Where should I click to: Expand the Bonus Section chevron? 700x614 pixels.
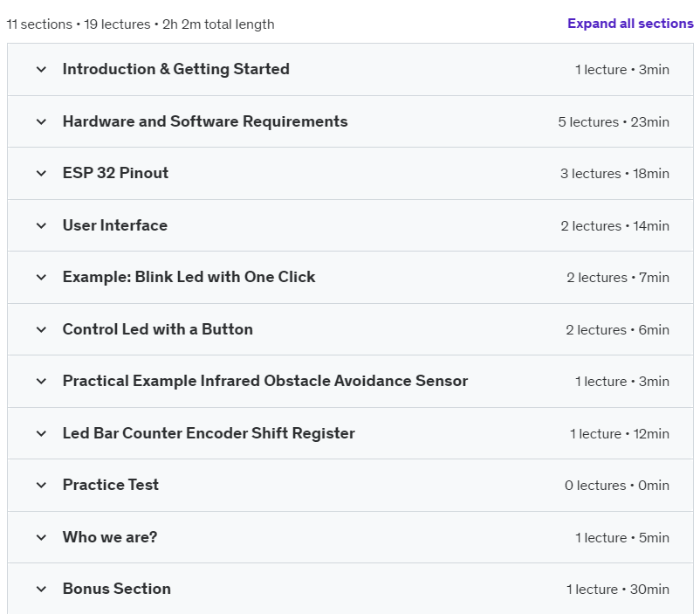click(41, 589)
